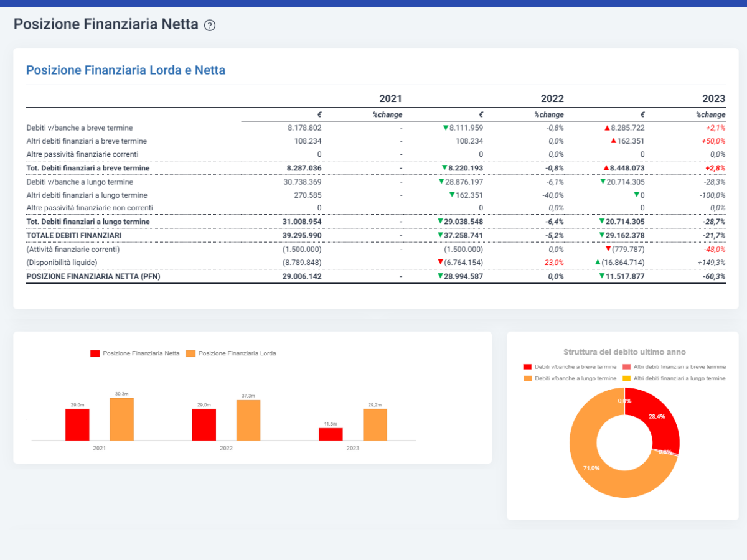The width and height of the screenshot is (747, 560).
Task: Click the 2021 column header
Action: point(390,99)
